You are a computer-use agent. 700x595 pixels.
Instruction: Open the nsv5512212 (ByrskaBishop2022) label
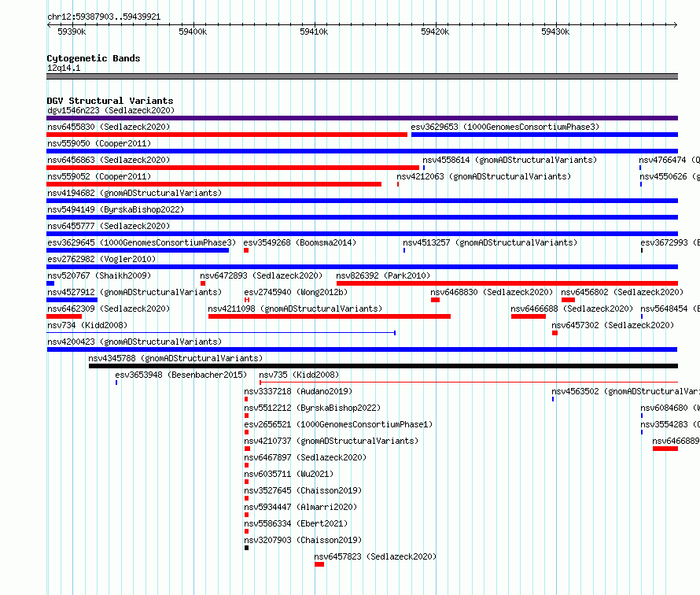[312, 408]
